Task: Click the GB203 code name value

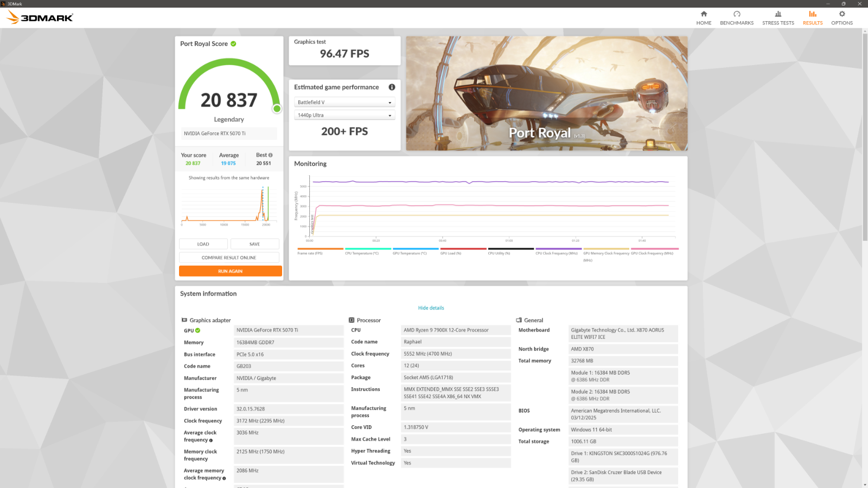Action: click(x=289, y=367)
